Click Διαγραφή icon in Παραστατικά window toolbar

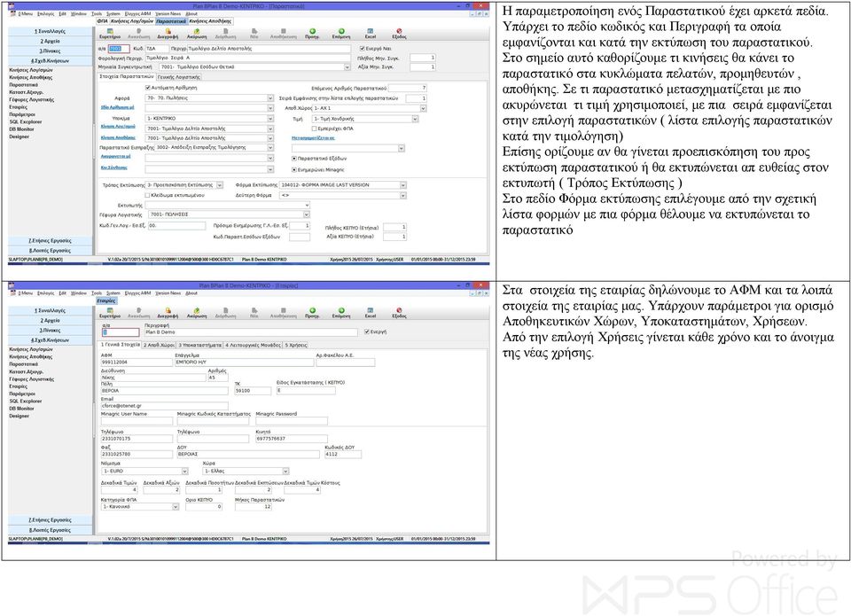click(168, 32)
